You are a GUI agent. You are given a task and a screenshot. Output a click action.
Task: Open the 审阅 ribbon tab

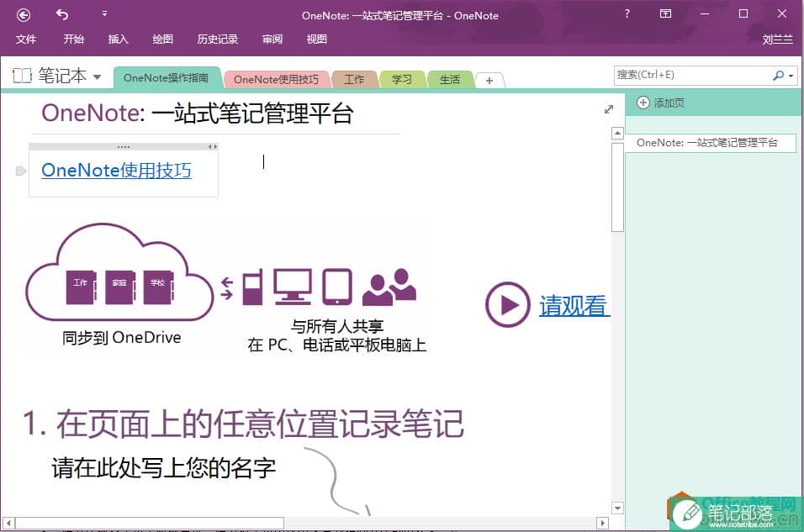272,39
